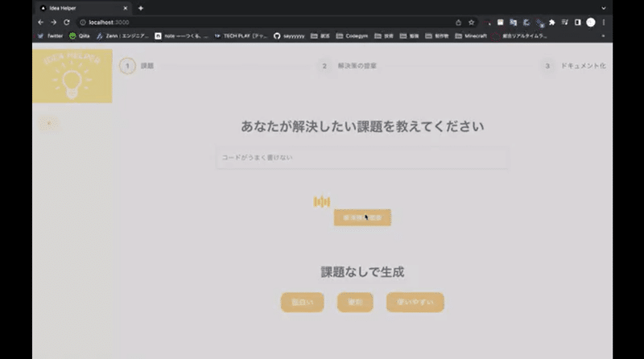Open the Twitter bookmark
Viewport: 644px width, 359px height.
(x=50, y=36)
